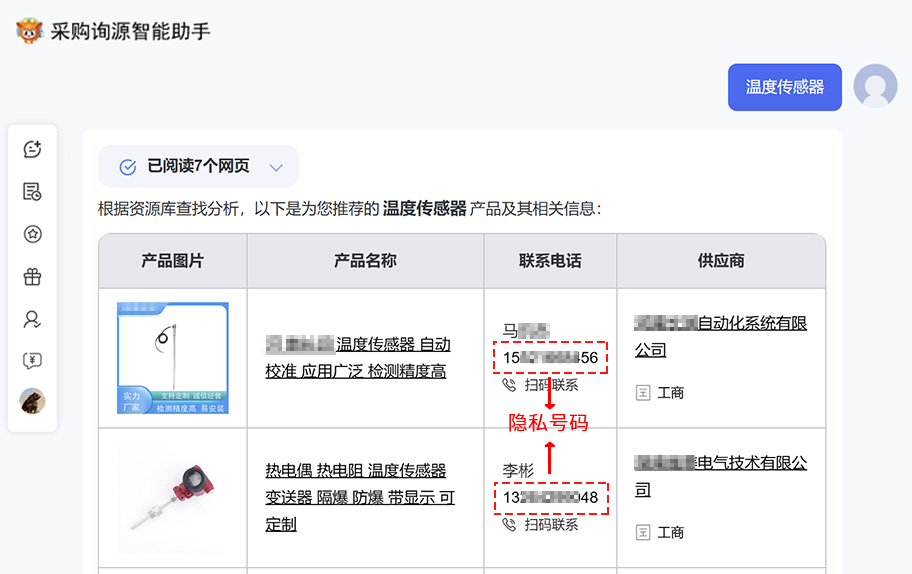
Task: Click the red transmitter product thumbnail
Action: pyautogui.click(x=172, y=497)
